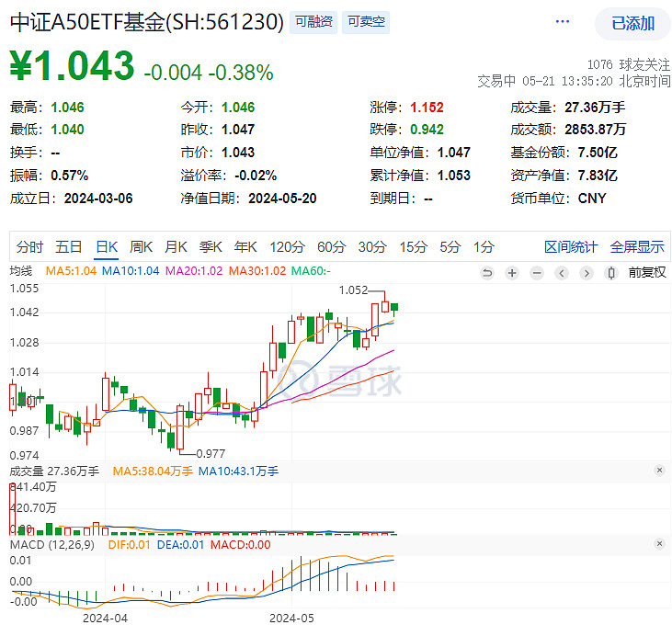Switch to the 五日 chart tab
672x636 pixels.
coord(69,247)
